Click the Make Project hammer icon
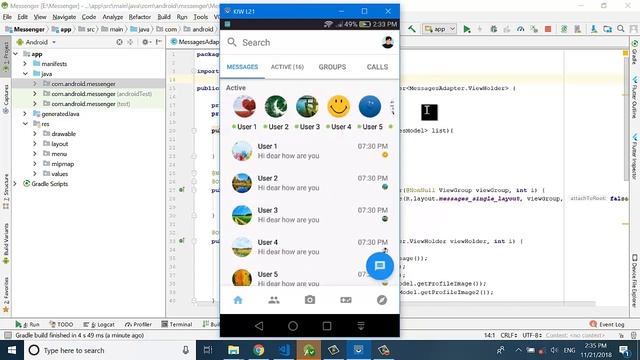The width and height of the screenshot is (640, 360). tap(411, 29)
